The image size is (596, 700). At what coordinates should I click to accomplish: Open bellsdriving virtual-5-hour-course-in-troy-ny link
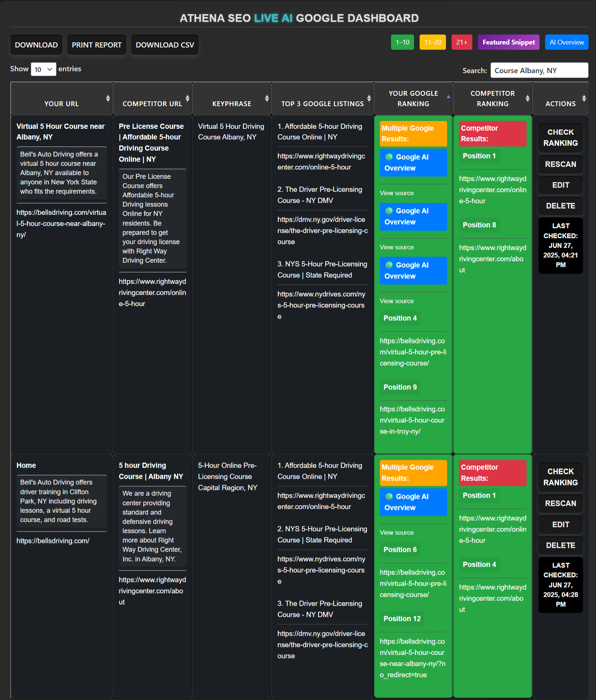[412, 420]
